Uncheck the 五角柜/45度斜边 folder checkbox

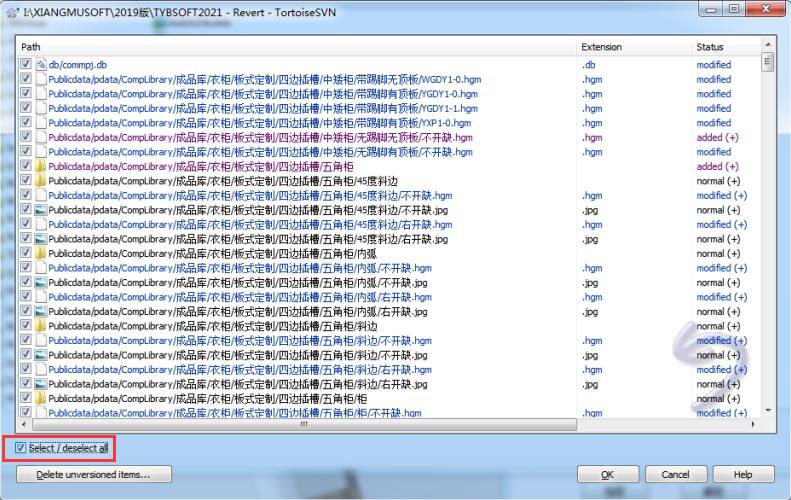26,180
